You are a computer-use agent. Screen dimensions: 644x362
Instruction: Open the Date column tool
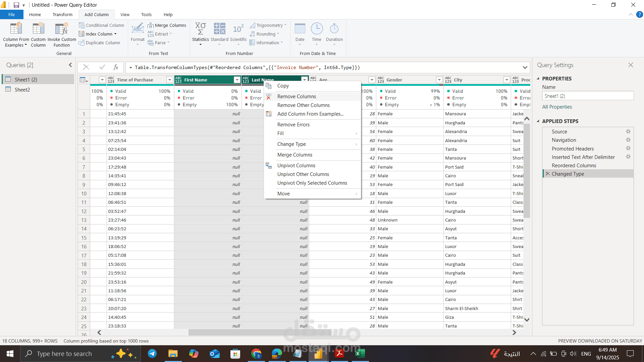pos(300,29)
